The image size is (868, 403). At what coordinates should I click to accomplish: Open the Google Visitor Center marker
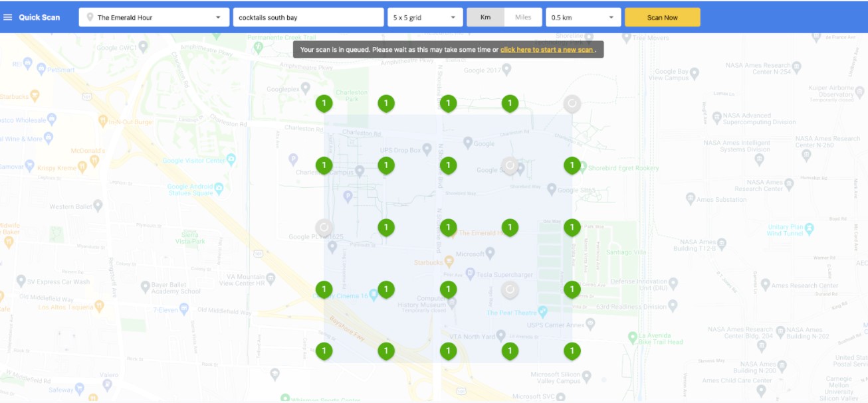[x=231, y=159]
